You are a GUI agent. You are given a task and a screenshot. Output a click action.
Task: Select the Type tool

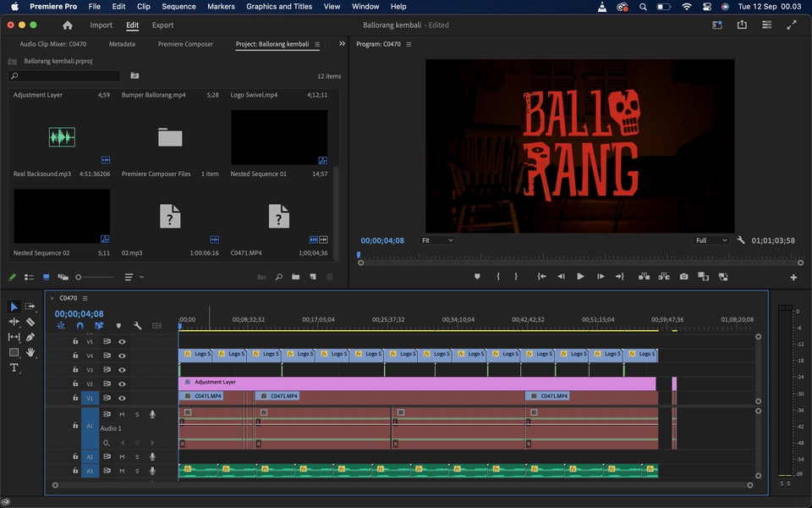pyautogui.click(x=14, y=368)
